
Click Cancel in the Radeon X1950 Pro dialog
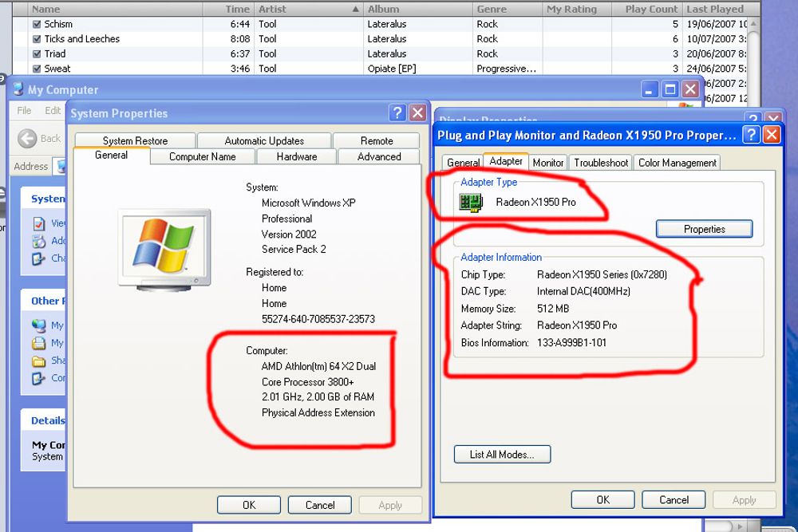click(674, 500)
